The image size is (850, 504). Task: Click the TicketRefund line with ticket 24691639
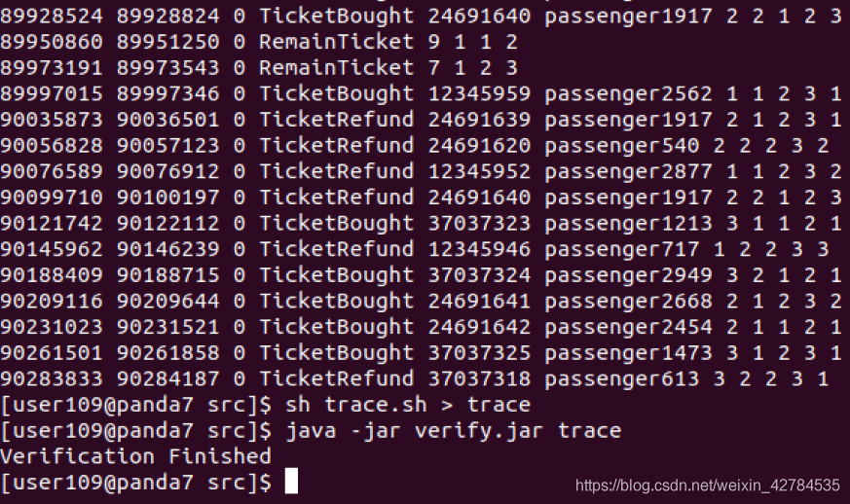pyautogui.click(x=422, y=119)
